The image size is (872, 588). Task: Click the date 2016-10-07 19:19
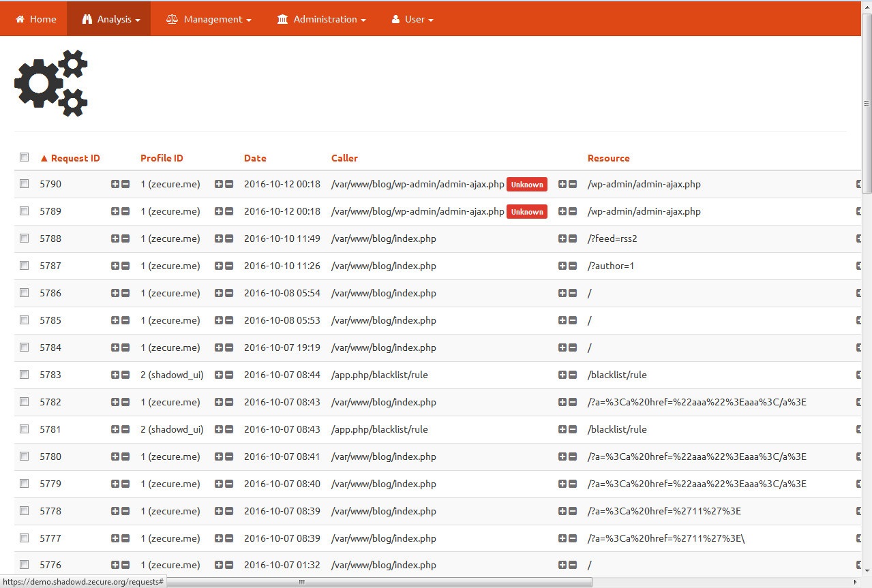282,347
